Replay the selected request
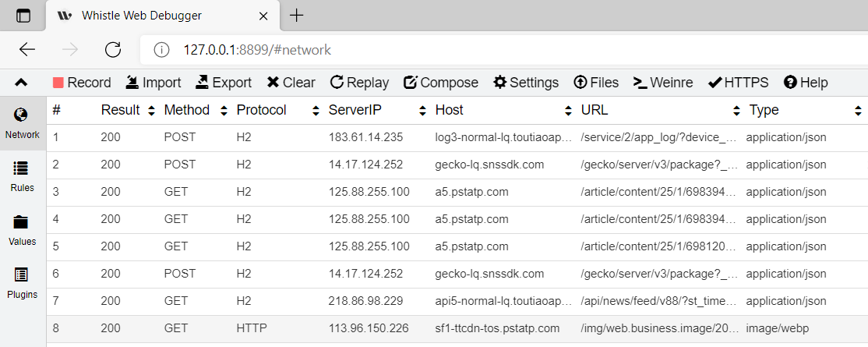The width and height of the screenshot is (868, 347). [x=360, y=83]
